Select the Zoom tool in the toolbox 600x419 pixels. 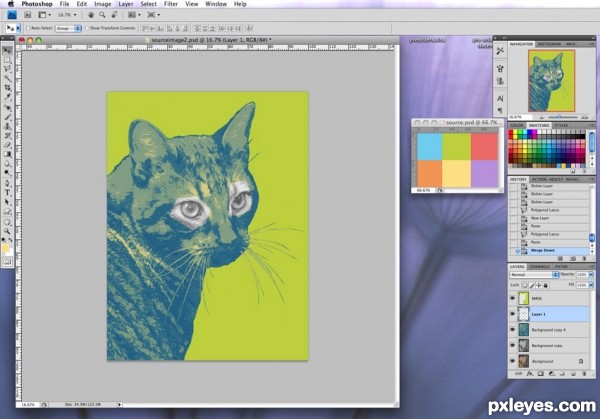[x=7, y=232]
